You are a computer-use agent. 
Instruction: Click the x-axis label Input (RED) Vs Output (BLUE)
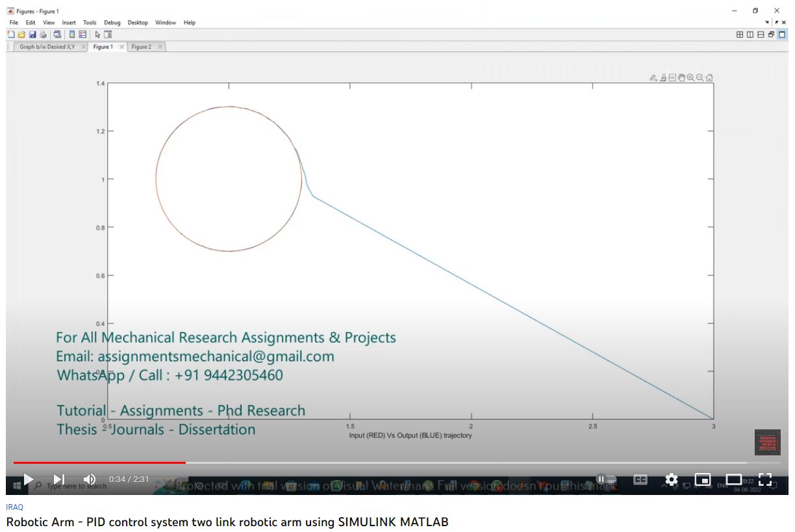pyautogui.click(x=410, y=435)
